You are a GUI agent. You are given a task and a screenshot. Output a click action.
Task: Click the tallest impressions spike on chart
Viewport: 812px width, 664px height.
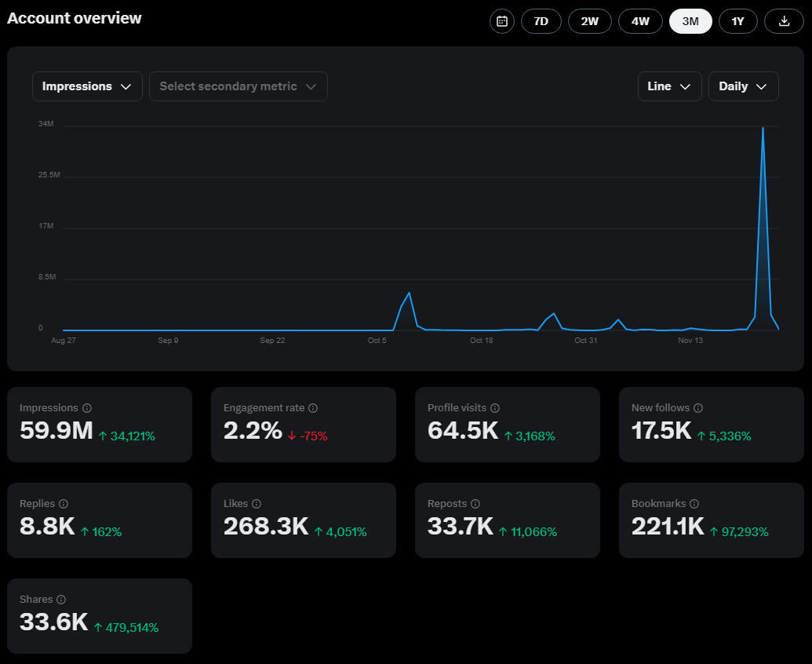pos(763,128)
